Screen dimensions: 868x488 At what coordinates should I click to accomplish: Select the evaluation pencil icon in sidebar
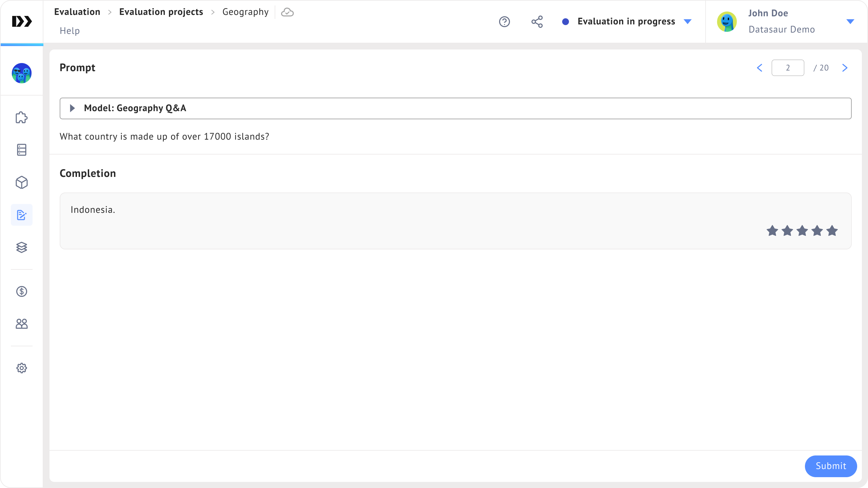[22, 215]
